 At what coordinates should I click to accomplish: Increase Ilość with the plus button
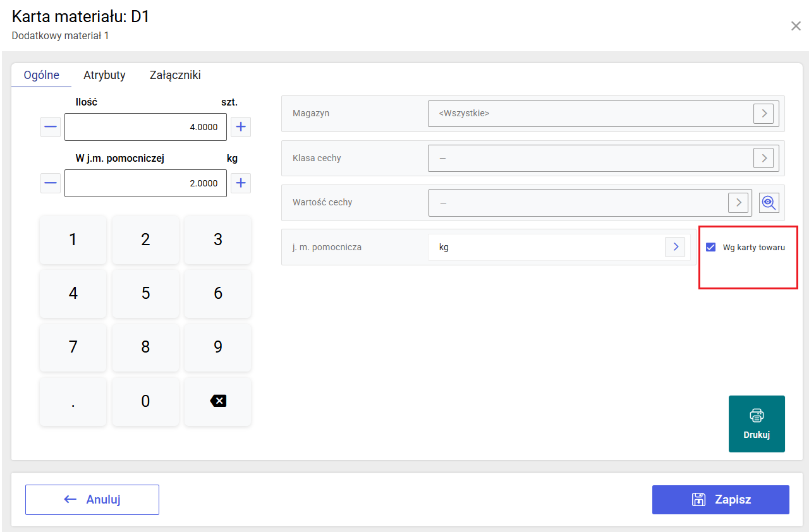240,127
